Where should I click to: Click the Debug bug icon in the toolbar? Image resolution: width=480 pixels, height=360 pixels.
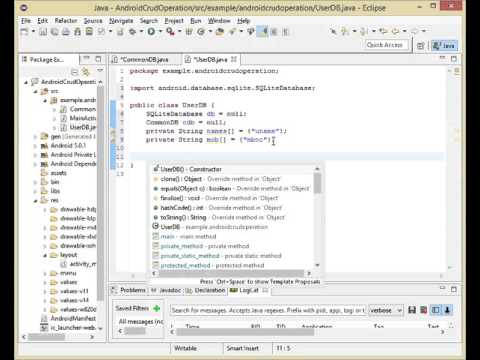133,32
